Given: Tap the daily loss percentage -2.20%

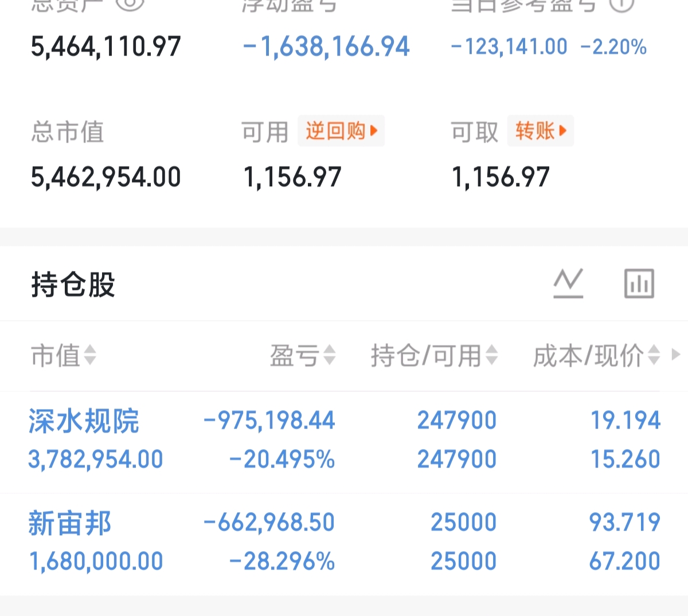Looking at the screenshot, I should click(x=613, y=47).
